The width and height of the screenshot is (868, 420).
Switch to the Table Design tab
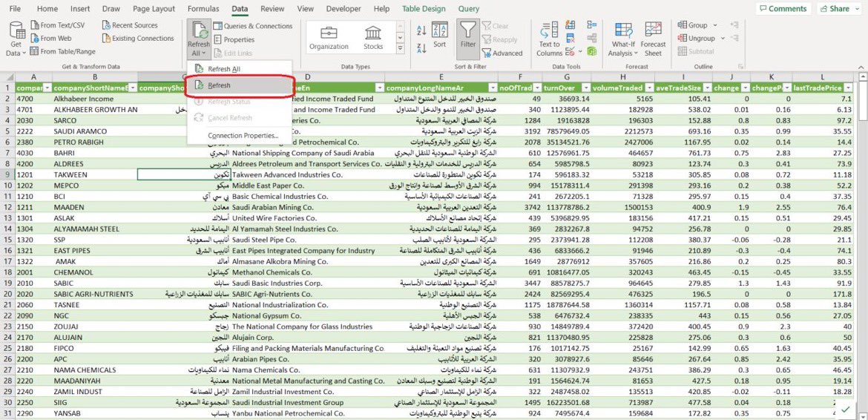coord(424,9)
